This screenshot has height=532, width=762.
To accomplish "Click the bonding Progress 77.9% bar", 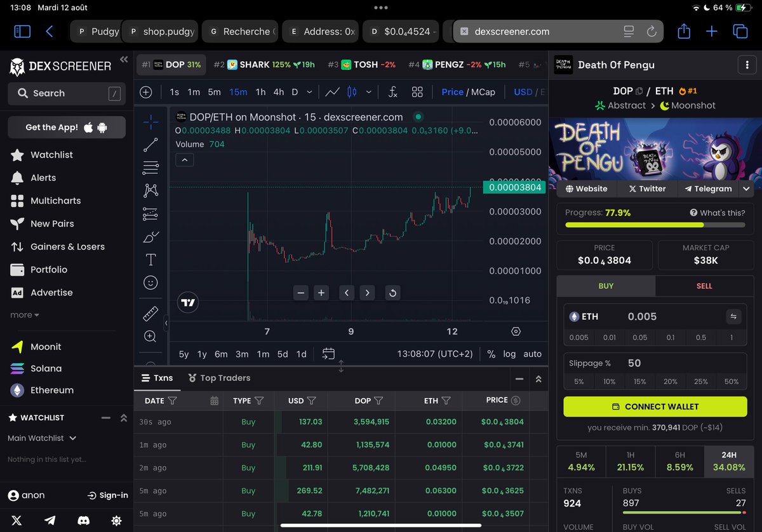I will coord(655,225).
